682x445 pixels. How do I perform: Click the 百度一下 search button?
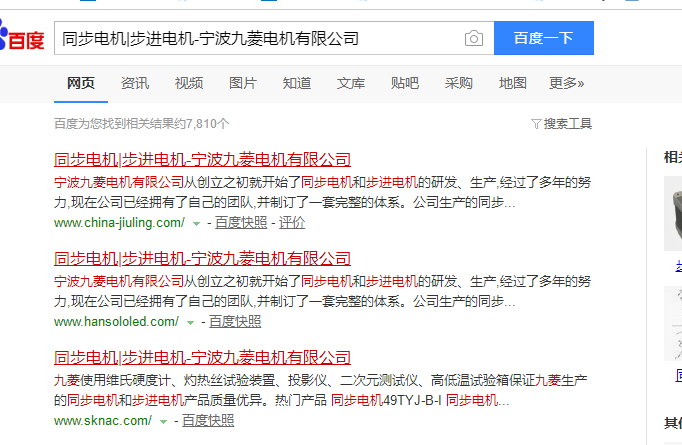[x=544, y=38]
